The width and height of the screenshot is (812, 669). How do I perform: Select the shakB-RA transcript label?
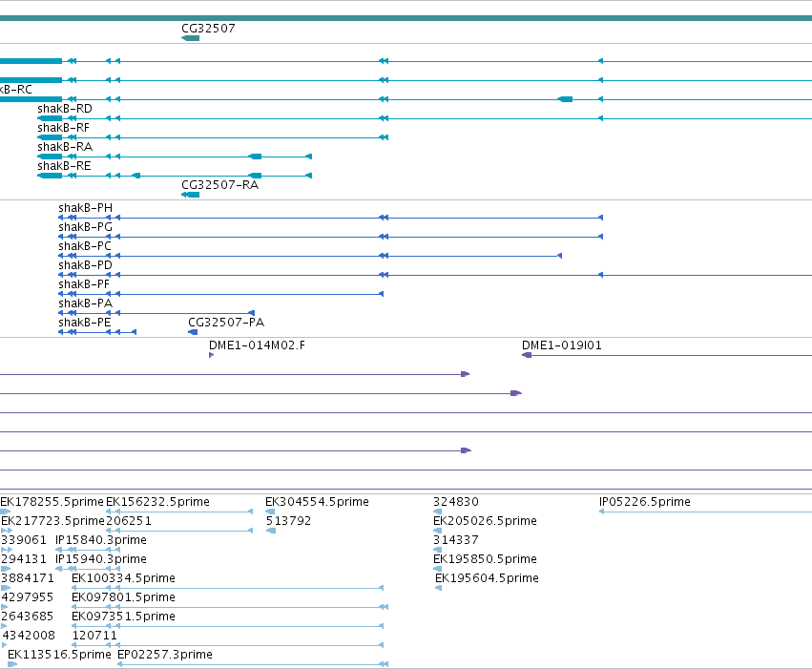[65, 147]
